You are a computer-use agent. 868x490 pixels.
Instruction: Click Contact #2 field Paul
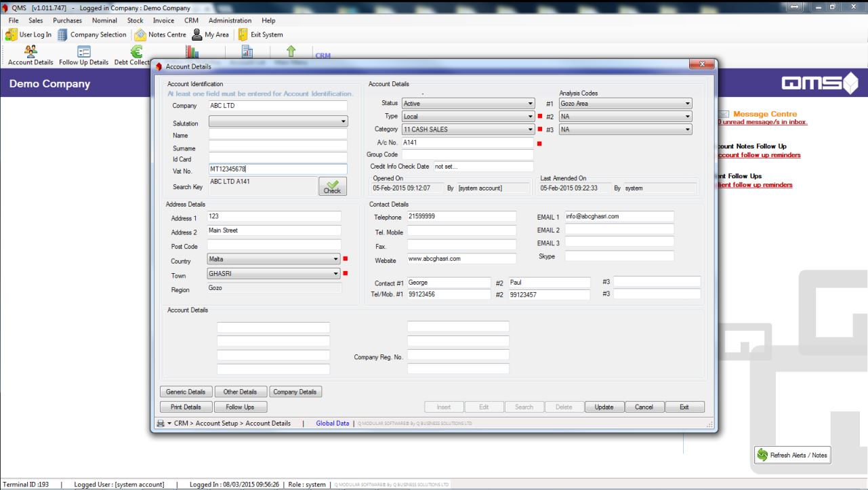[550, 282]
